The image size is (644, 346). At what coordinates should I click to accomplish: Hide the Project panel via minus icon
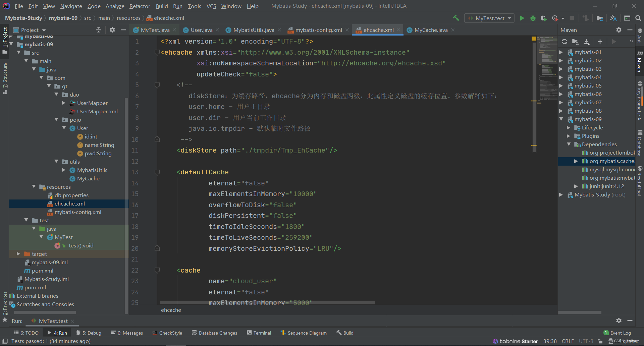(123, 30)
